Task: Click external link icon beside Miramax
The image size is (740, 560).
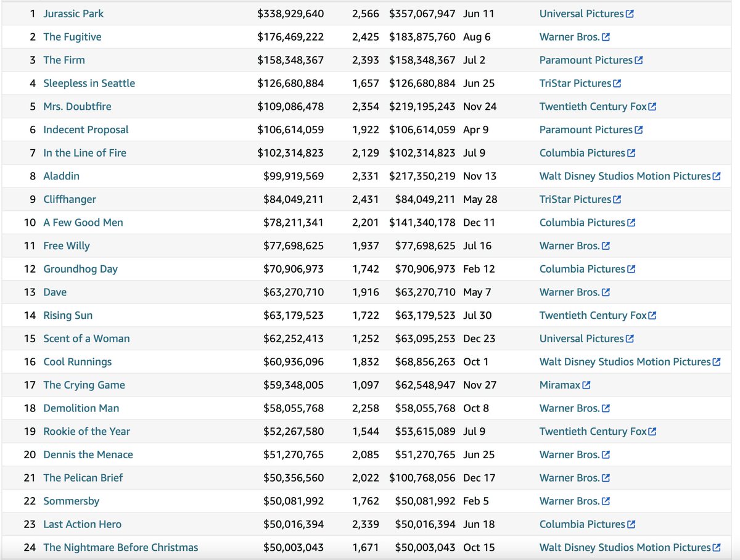Action: coord(586,385)
